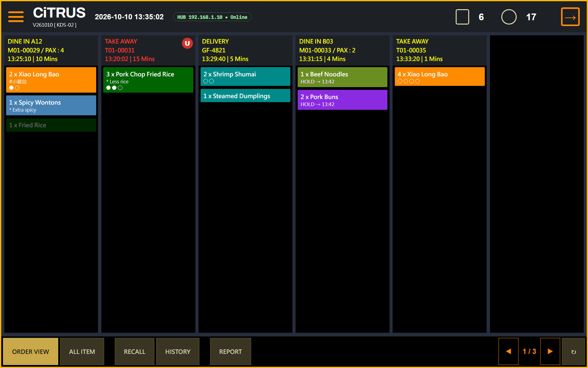Click the 1 / 3 page indicator
Screen dimensions: 588x368
coord(529,351)
